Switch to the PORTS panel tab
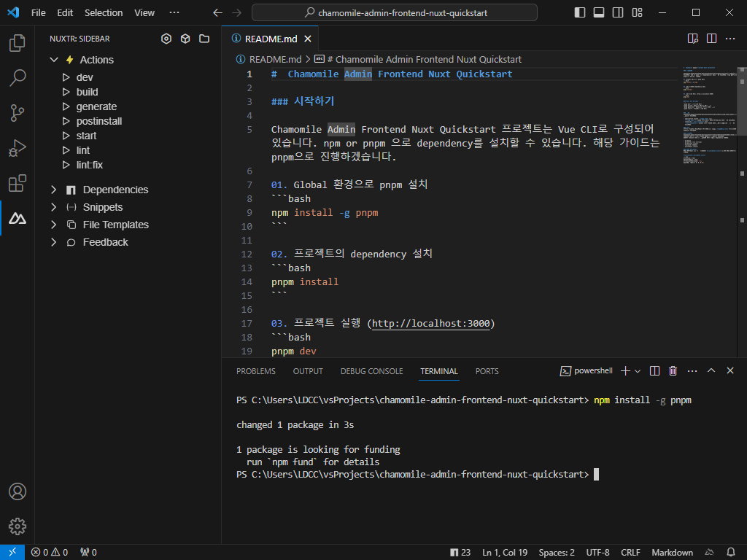Viewport: 747px width, 560px height. [x=487, y=371]
